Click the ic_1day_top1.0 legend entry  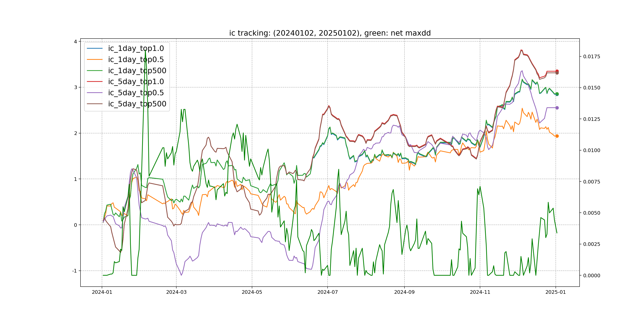tap(136, 48)
